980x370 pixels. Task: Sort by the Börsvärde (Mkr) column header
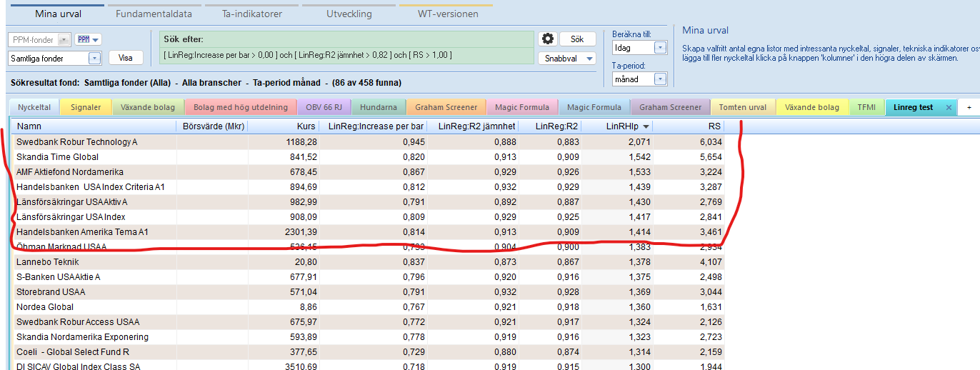212,126
